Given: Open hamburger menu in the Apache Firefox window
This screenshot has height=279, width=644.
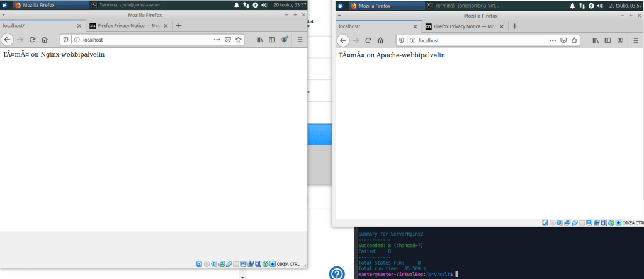Looking at the screenshot, I should click(x=635, y=40).
